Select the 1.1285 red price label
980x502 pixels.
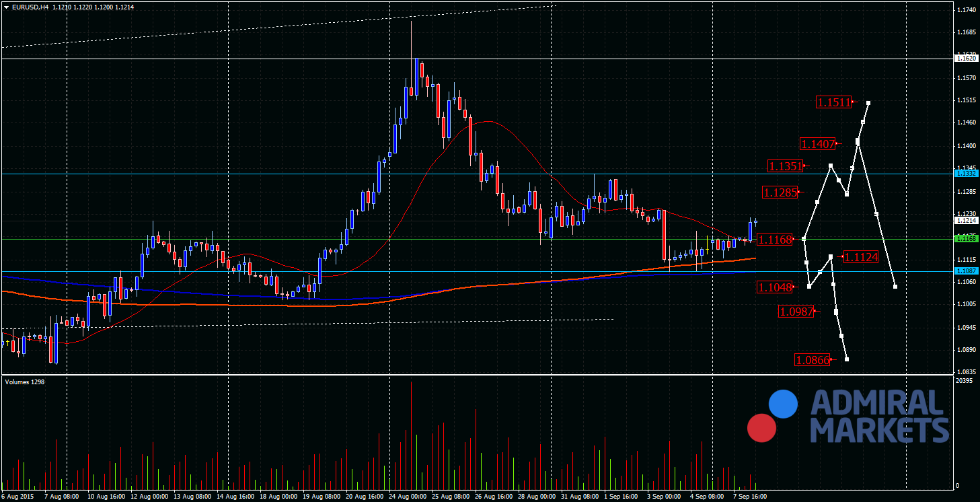[x=780, y=192]
